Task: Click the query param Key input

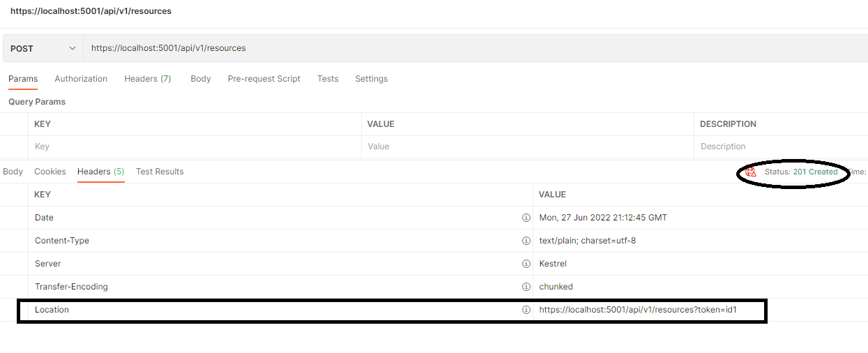Action: click(x=195, y=147)
